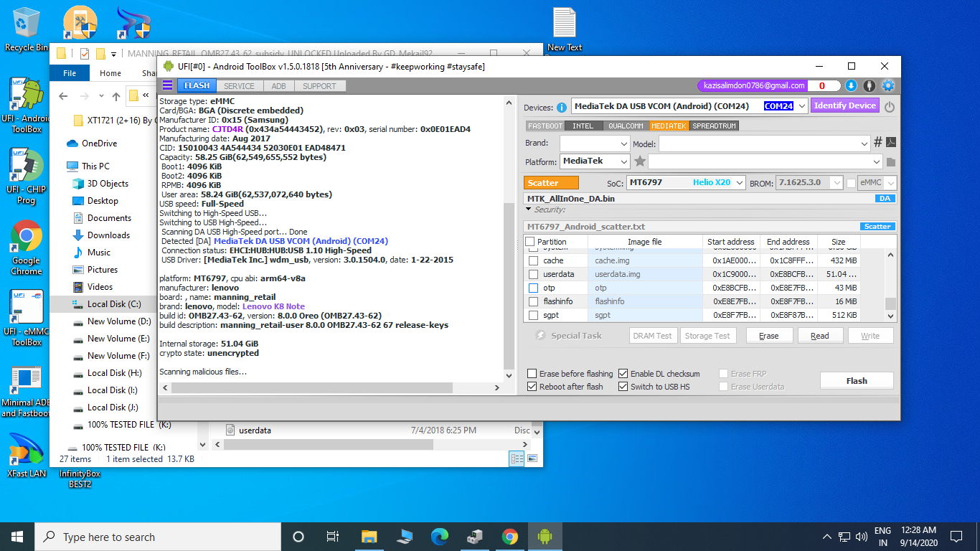This screenshot has width=980, height=551.
Task: Open the UFI hamburger menu icon
Action: pyautogui.click(x=167, y=85)
